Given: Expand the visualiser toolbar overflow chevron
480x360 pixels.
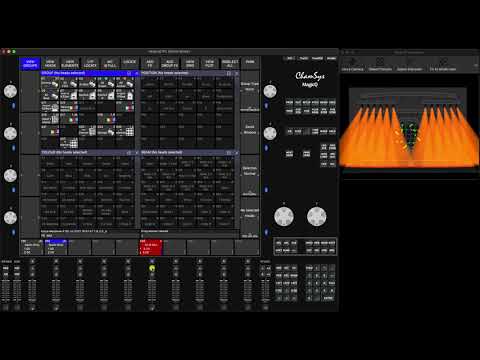Looking at the screenshot, I should 476,65.
